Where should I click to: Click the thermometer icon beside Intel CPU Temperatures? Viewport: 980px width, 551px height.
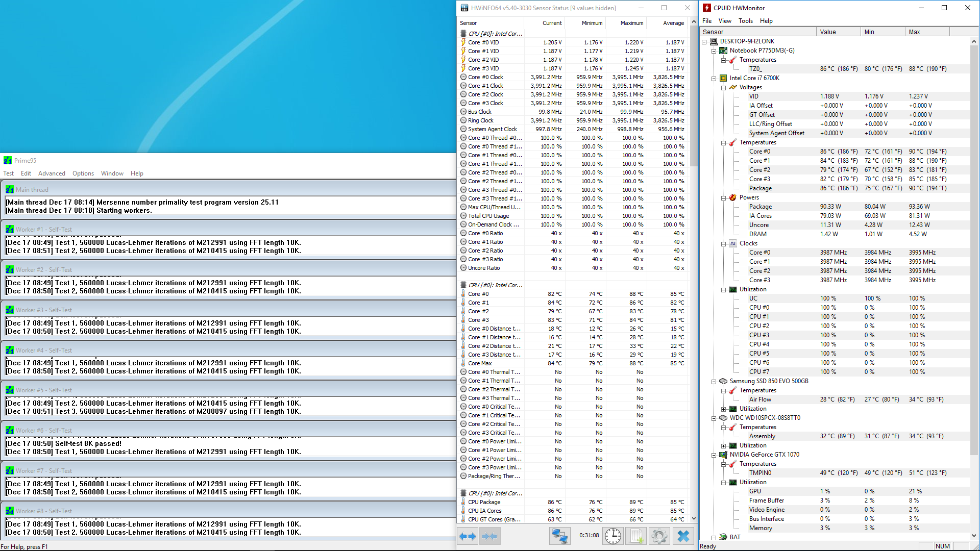tap(733, 142)
